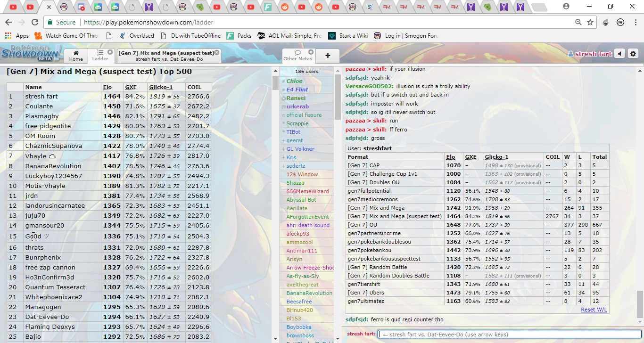644x343 pixels.
Task: Select user Kris in the user list
Action: pyautogui.click(x=291, y=157)
